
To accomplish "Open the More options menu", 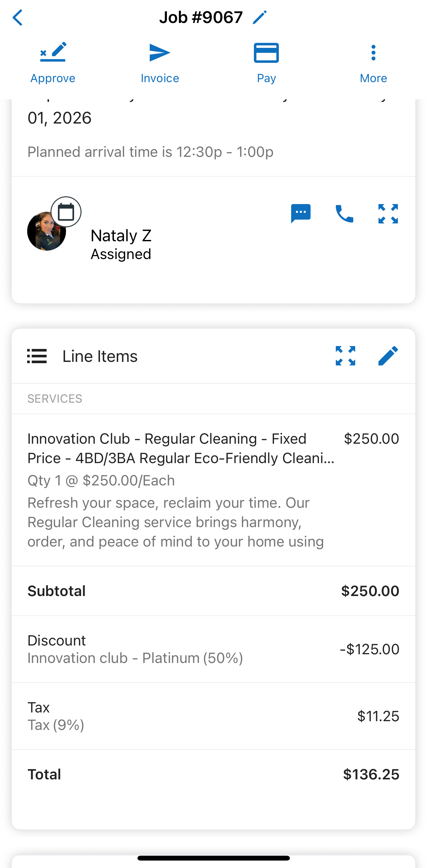I will point(373,53).
